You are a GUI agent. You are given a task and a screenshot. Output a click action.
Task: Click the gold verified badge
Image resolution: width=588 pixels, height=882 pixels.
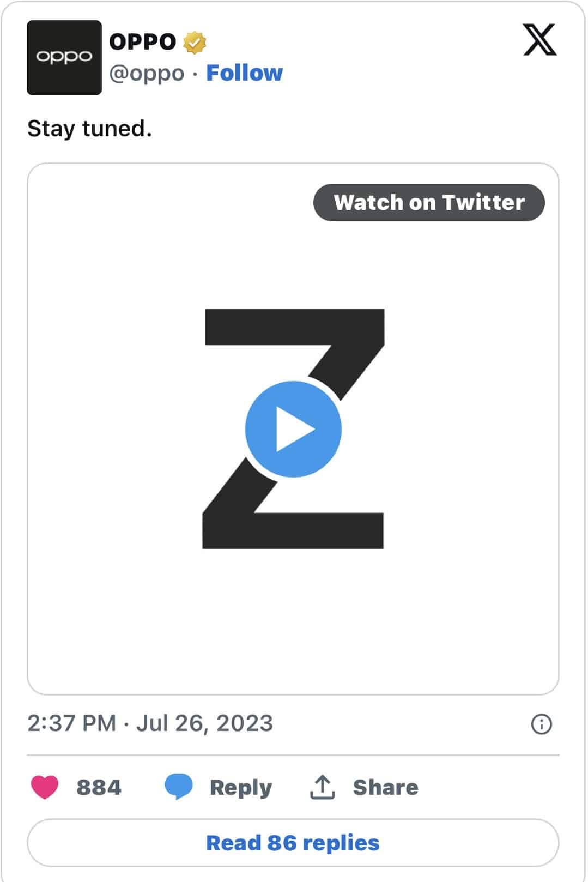tap(195, 43)
